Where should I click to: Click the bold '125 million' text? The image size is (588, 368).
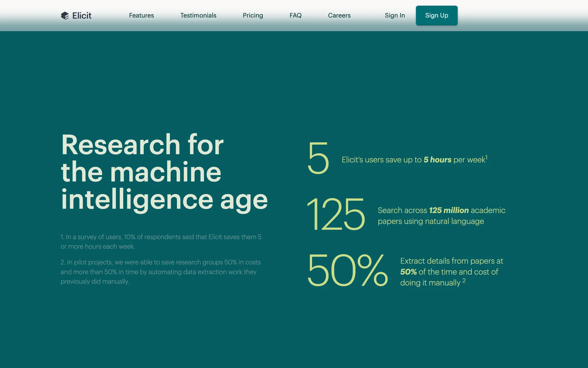[x=448, y=210]
